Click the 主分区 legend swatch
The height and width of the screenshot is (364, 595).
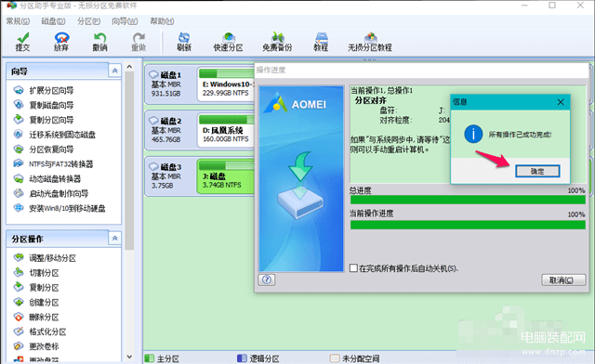(150, 358)
